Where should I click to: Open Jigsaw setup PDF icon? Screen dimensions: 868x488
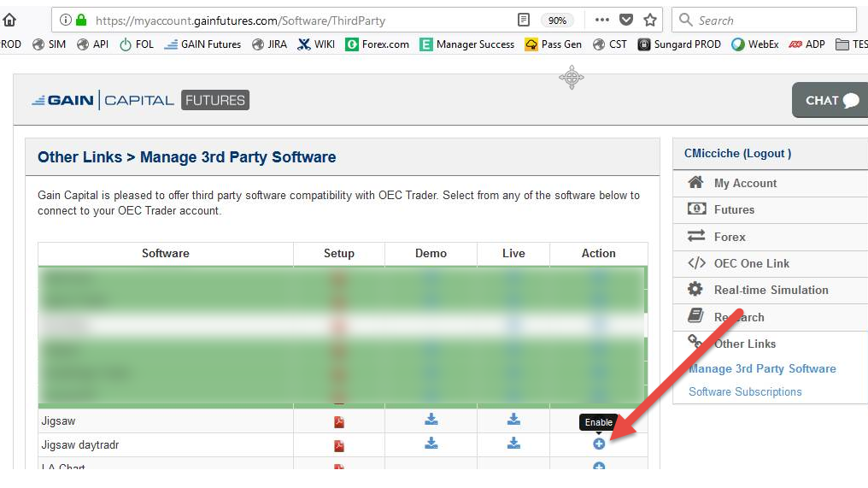point(339,422)
